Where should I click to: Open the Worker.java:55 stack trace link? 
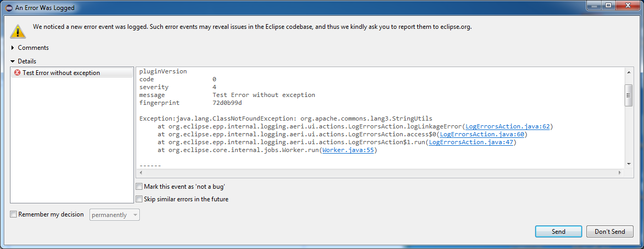(x=348, y=150)
